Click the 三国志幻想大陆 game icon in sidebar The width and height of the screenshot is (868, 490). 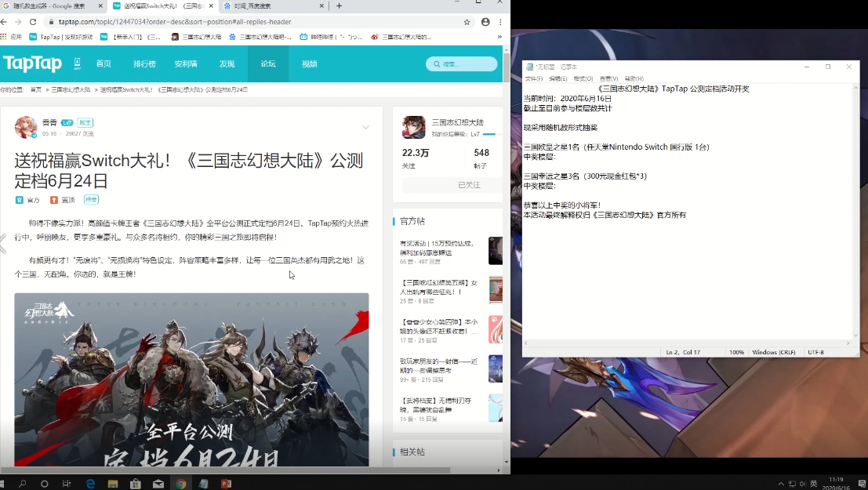click(x=413, y=127)
